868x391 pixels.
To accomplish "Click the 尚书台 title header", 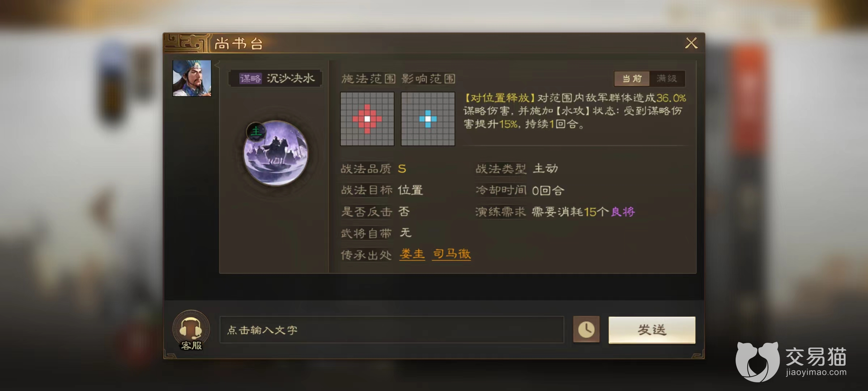I will tap(239, 44).
